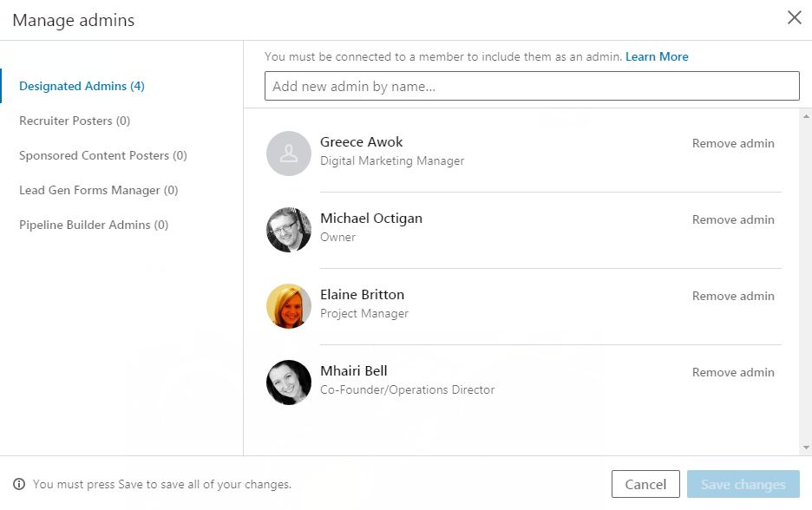The image size is (812, 510).
Task: Open the Learn More link
Action: [x=657, y=56]
